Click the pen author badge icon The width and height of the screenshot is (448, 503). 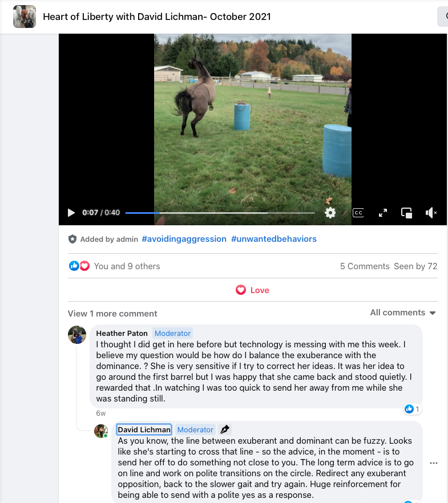click(225, 429)
